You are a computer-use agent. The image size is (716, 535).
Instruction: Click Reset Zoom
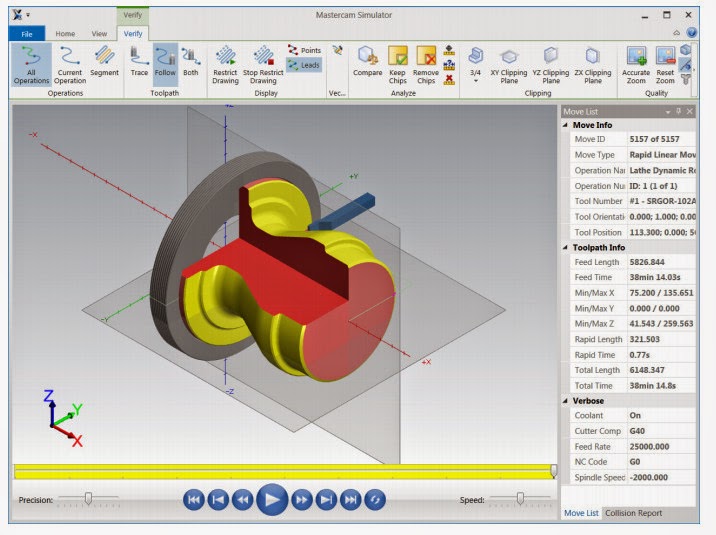coord(665,65)
